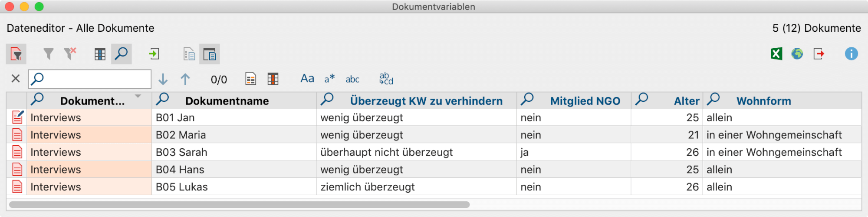Restrict search to selected column icon

[273, 79]
